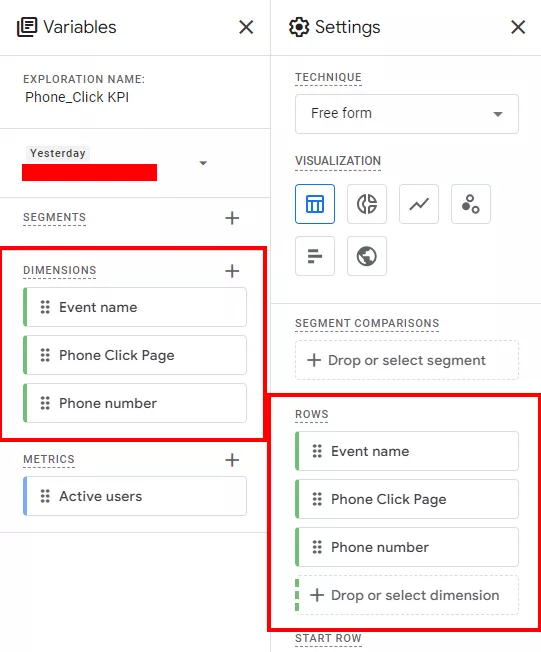Pick the scatterplot visualization icon

pyautogui.click(x=471, y=204)
